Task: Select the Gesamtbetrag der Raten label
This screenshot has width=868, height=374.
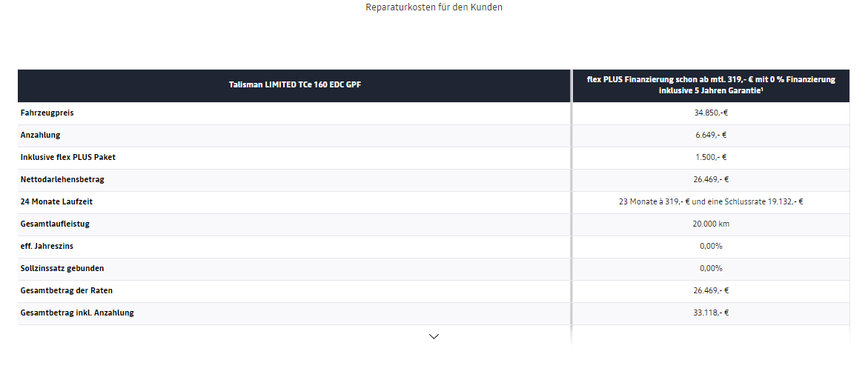Action: tap(67, 290)
